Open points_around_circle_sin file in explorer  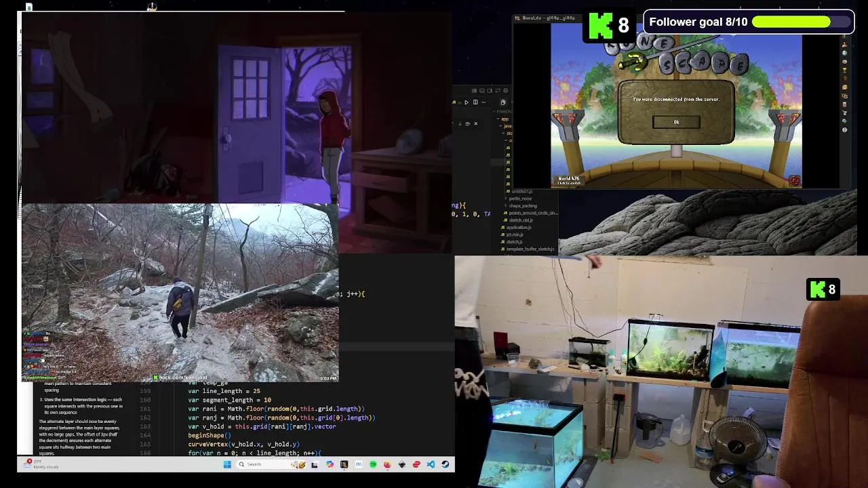[x=530, y=213]
